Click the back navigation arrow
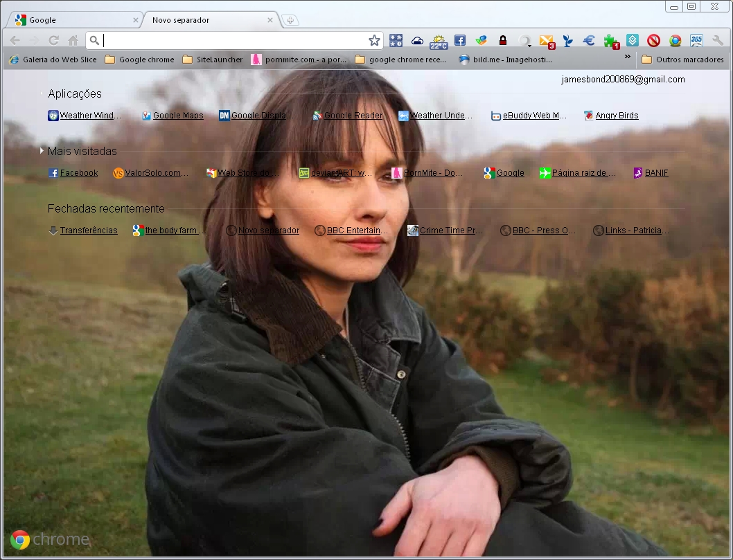Image resolution: width=733 pixels, height=560 pixels. pyautogui.click(x=15, y=41)
